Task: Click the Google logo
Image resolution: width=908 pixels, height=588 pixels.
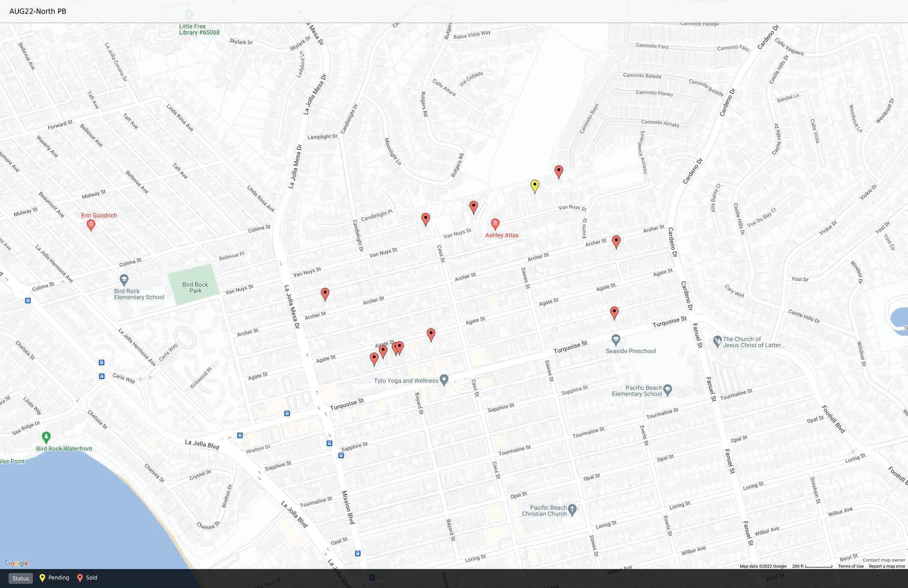Action: [x=16, y=563]
